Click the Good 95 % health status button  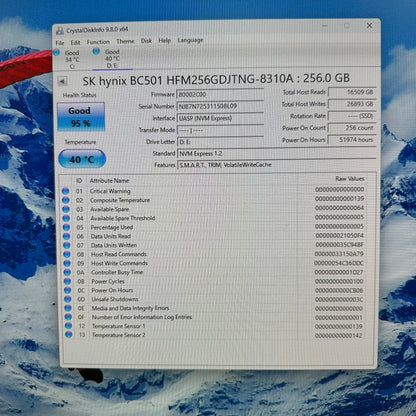click(81, 117)
